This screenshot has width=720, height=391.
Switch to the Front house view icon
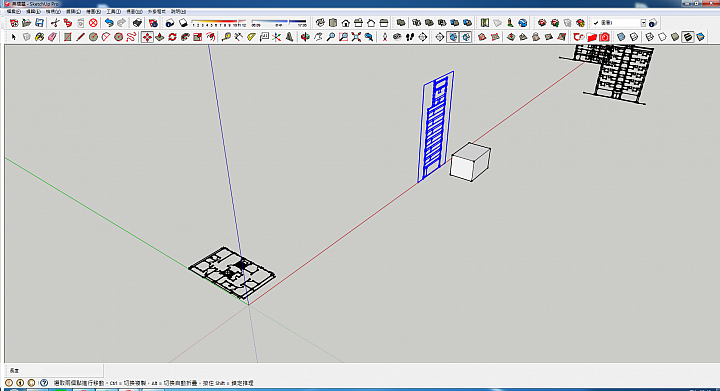click(x=346, y=22)
